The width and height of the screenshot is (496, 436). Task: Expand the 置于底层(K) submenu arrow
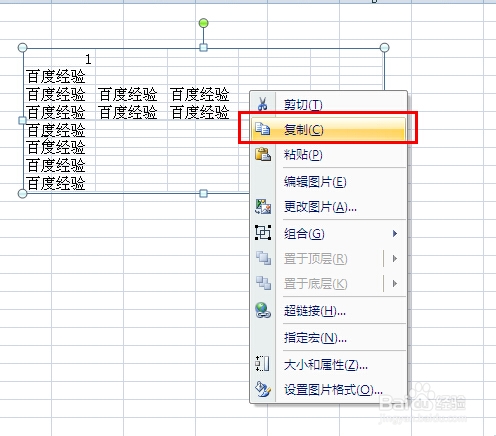[395, 284]
